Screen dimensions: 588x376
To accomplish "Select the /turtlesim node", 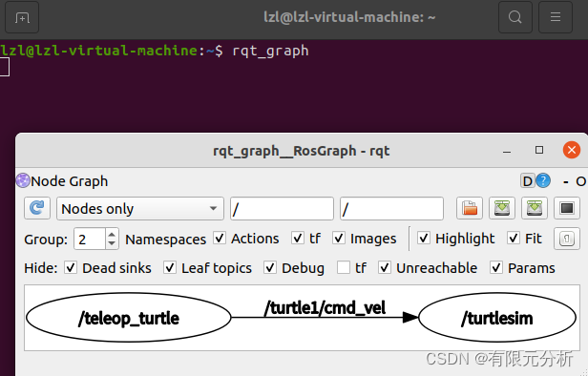I will click(x=497, y=318).
